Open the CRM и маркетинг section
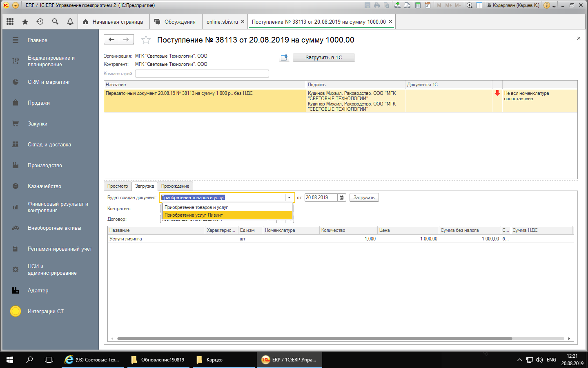 [50, 82]
